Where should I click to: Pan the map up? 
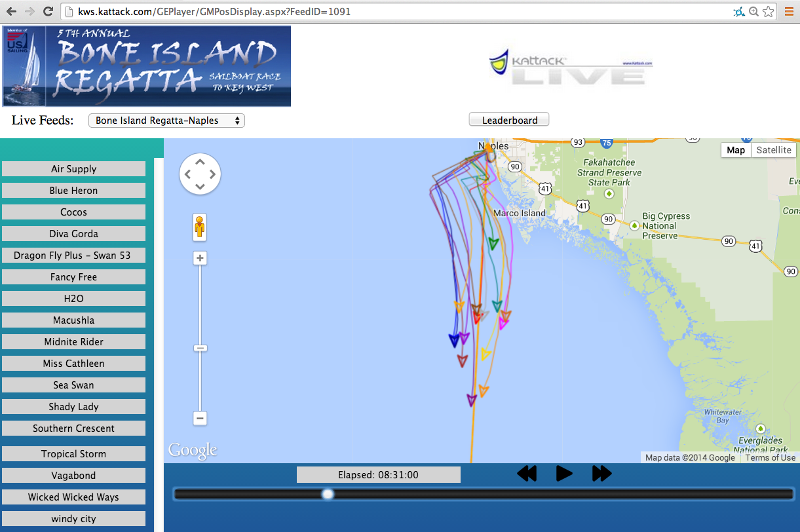point(200,162)
